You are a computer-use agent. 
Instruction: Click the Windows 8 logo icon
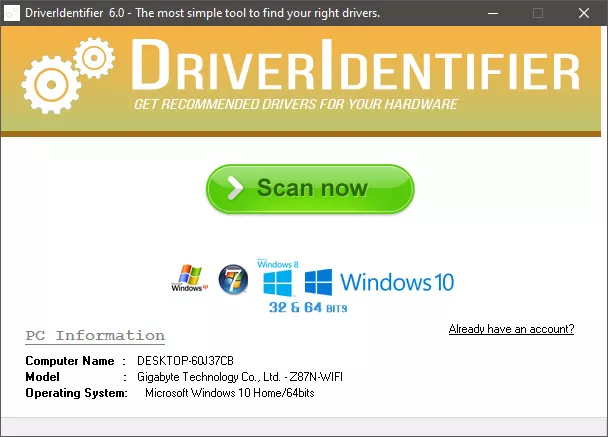tap(278, 278)
